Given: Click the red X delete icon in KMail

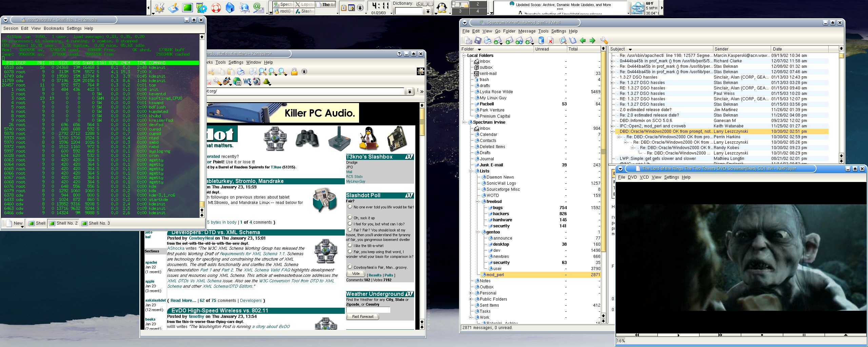Looking at the screenshot, I should coord(551,41).
